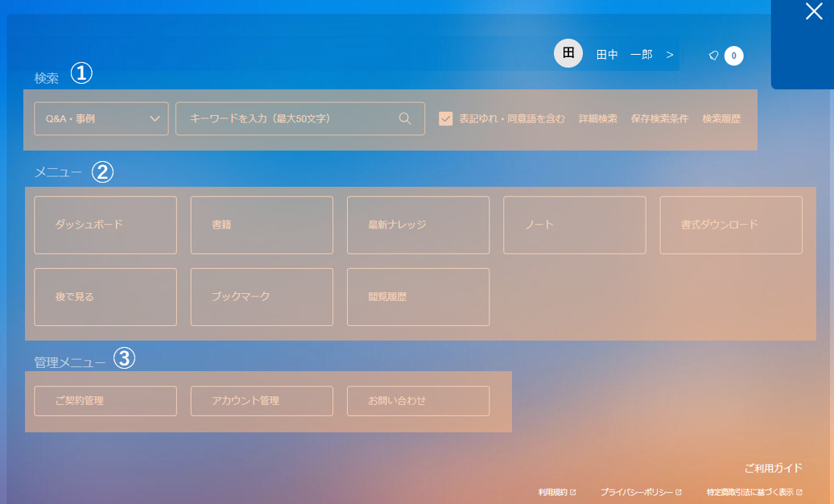Toggle 表記ゆれ・同意語を含む checkbox

[x=446, y=118]
